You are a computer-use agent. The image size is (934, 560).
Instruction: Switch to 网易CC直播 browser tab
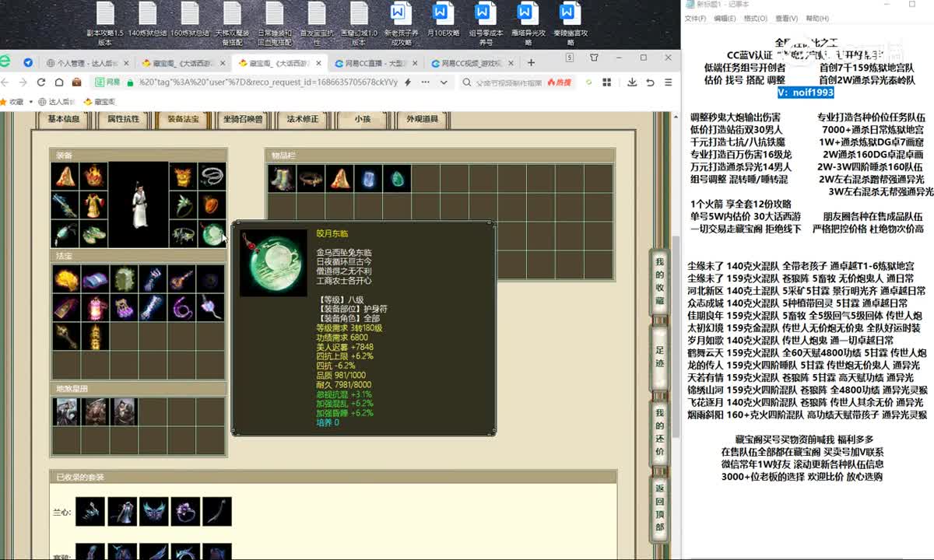pyautogui.click(x=374, y=63)
